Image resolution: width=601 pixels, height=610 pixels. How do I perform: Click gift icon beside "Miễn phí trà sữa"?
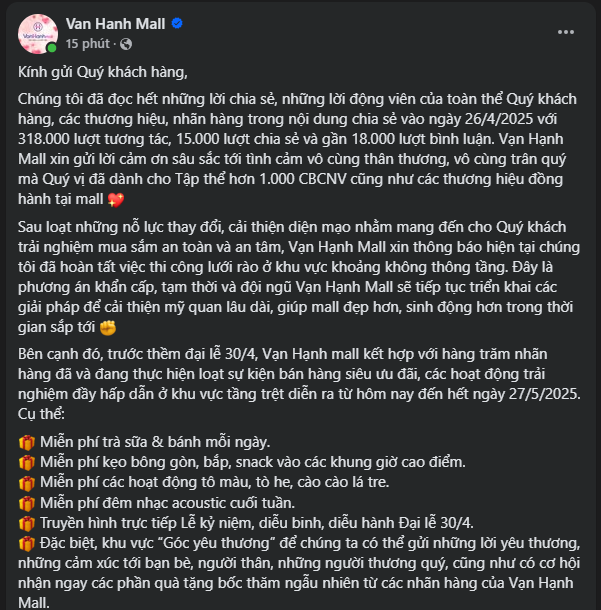(27, 443)
